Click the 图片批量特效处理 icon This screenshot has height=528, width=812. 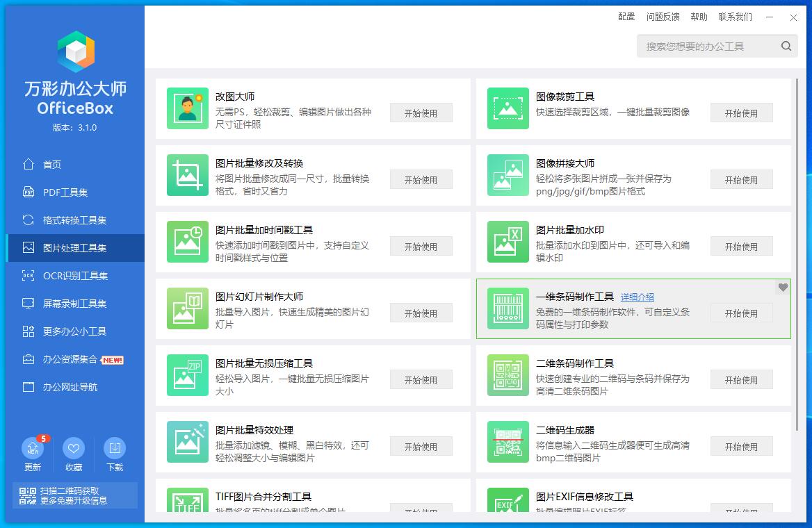(x=188, y=442)
